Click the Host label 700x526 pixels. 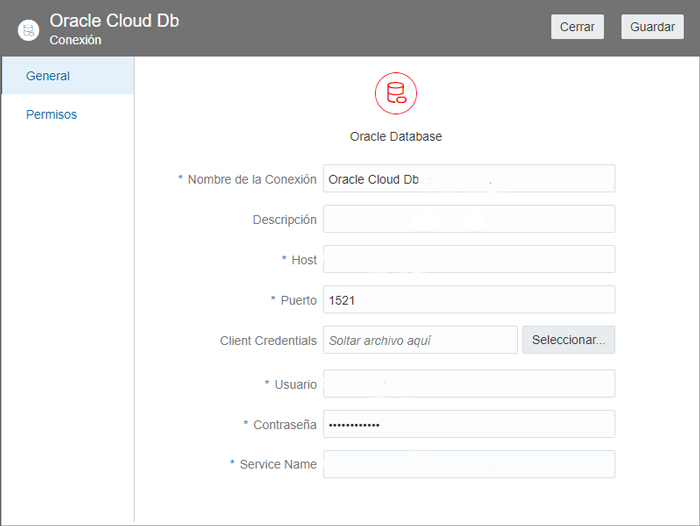[304, 260]
